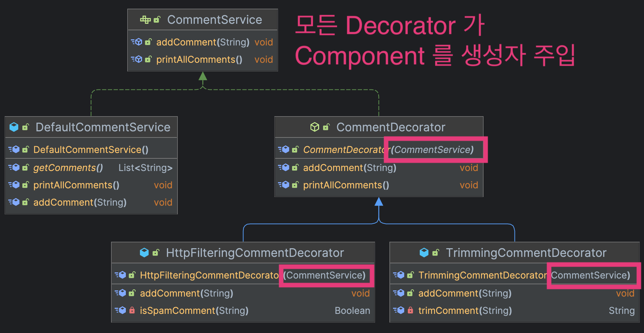Click open-lock icon beside CommentDecorator title
Image resolution: width=644 pixels, height=333 pixels.
[326, 127]
